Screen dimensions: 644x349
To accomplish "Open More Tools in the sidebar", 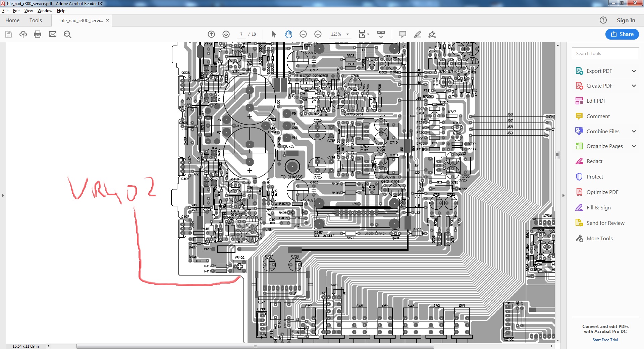I will 599,239.
